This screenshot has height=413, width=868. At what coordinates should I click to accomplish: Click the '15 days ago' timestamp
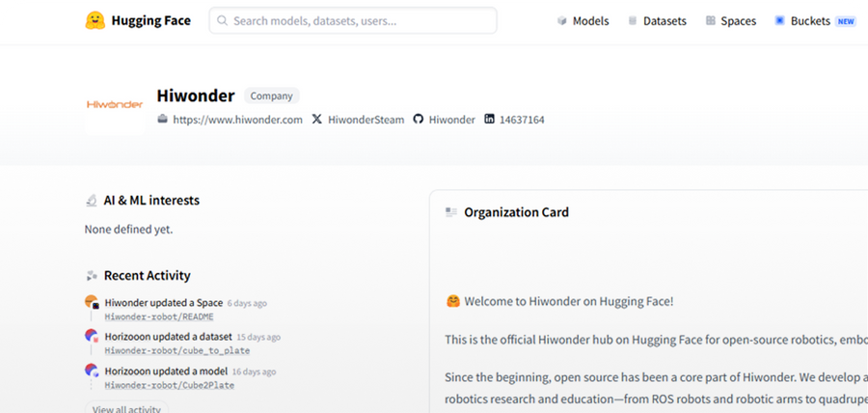258,337
